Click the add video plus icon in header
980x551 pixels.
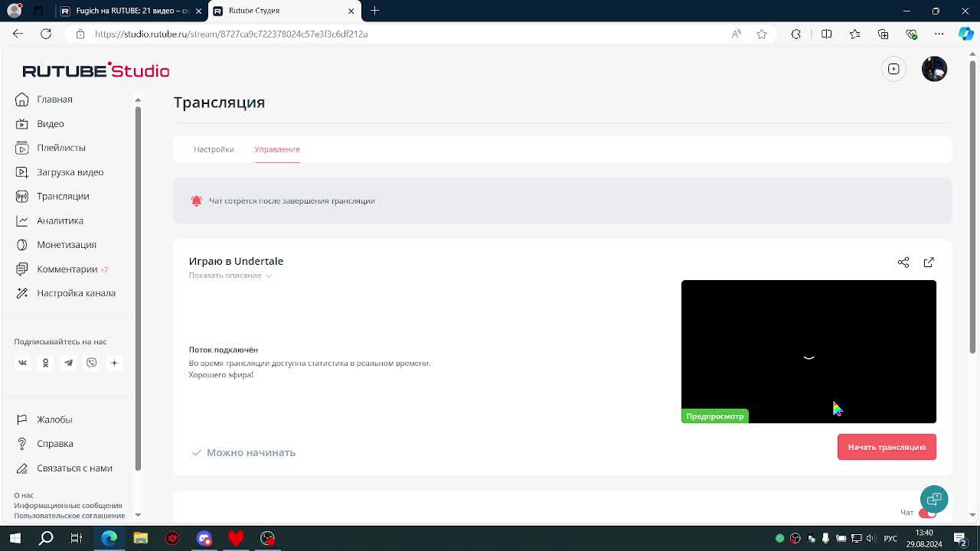click(x=893, y=69)
